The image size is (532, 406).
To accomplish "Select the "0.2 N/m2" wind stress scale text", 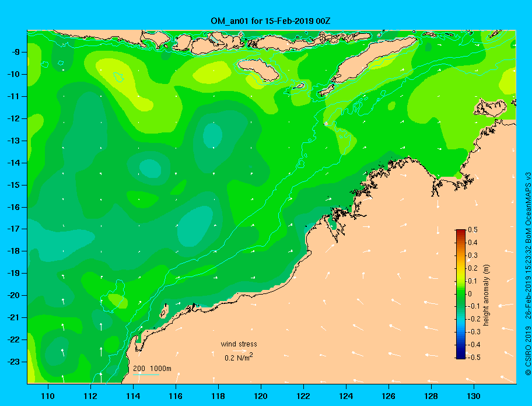I will pos(239,357).
